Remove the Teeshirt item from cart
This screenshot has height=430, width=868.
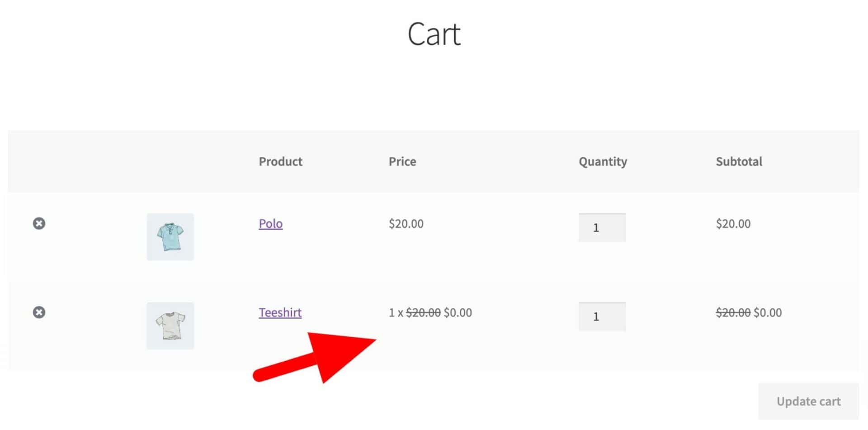pos(39,312)
